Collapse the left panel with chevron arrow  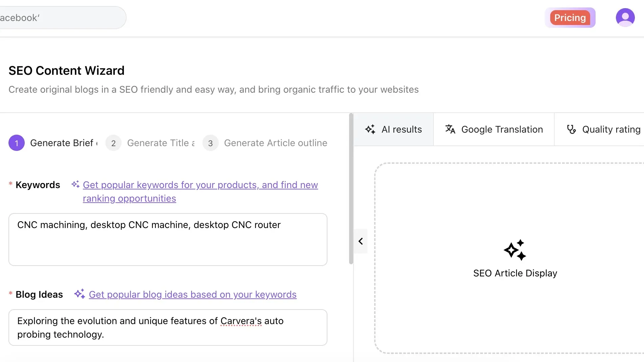tap(361, 241)
